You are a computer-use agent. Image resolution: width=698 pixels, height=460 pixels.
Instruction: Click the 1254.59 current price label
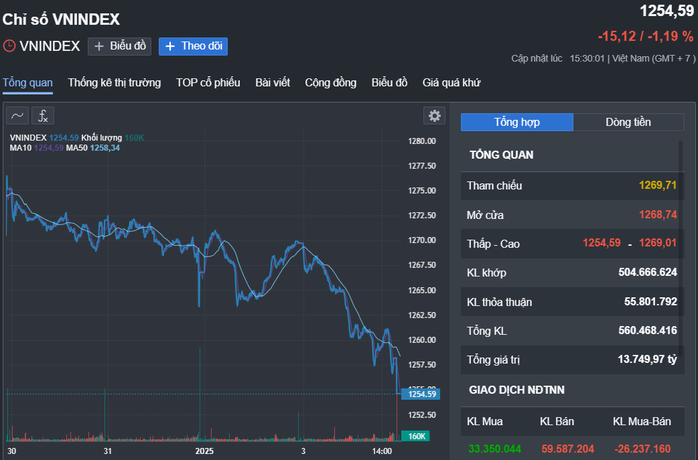421,394
